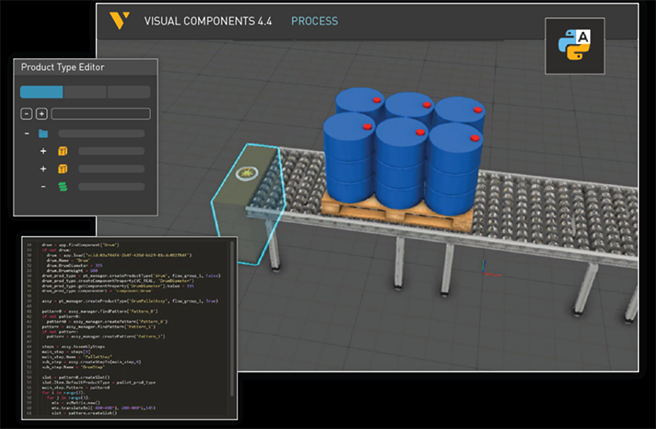Select the green stack assembly icon
The width and height of the screenshot is (656, 429).
(x=62, y=186)
